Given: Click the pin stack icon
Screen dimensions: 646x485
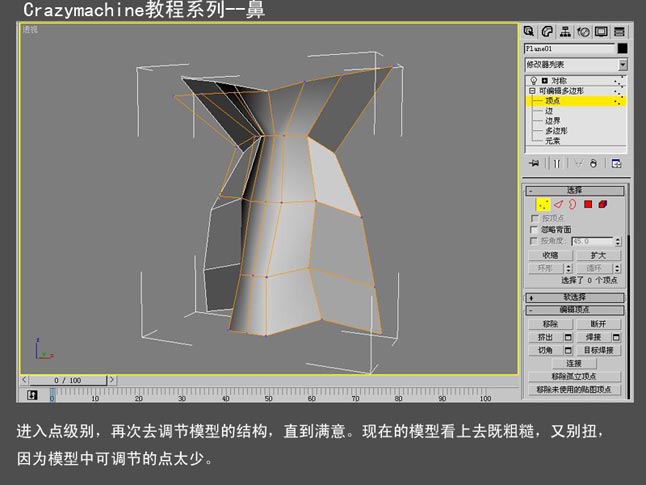Looking at the screenshot, I should [x=534, y=164].
